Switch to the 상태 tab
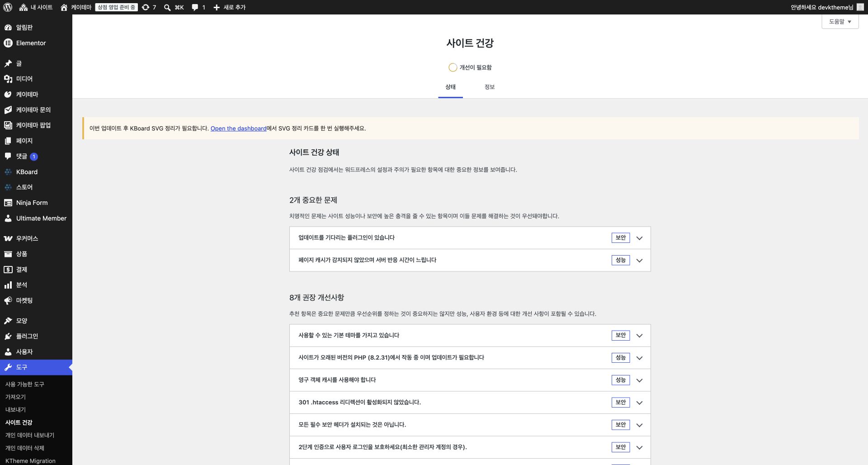Image resolution: width=868 pixels, height=465 pixels. click(x=450, y=87)
